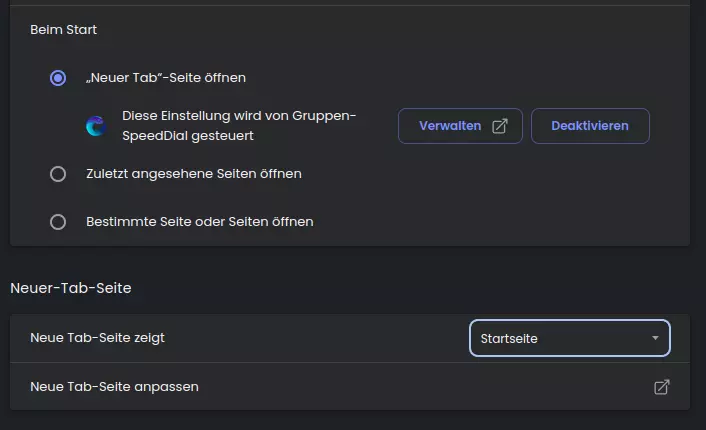The width and height of the screenshot is (706, 430).
Task: Click the Neuer-Tab-Seite section heading
Action: pyautogui.click(x=71, y=288)
